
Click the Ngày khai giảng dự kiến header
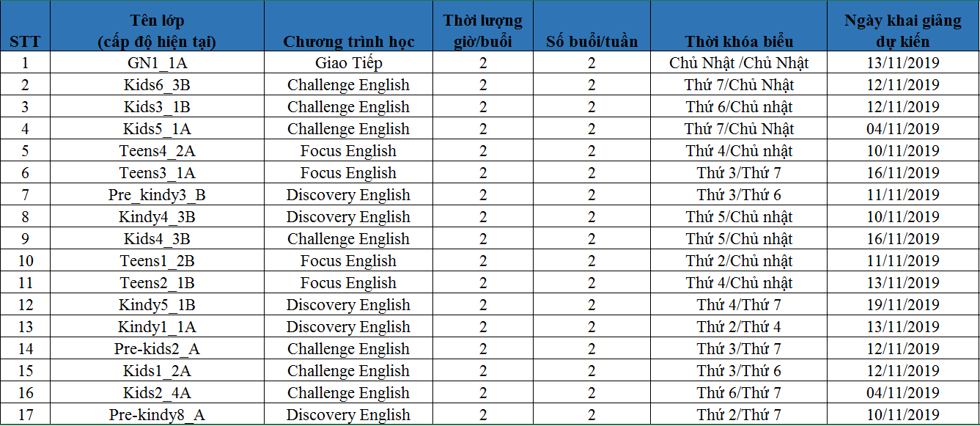click(x=902, y=31)
